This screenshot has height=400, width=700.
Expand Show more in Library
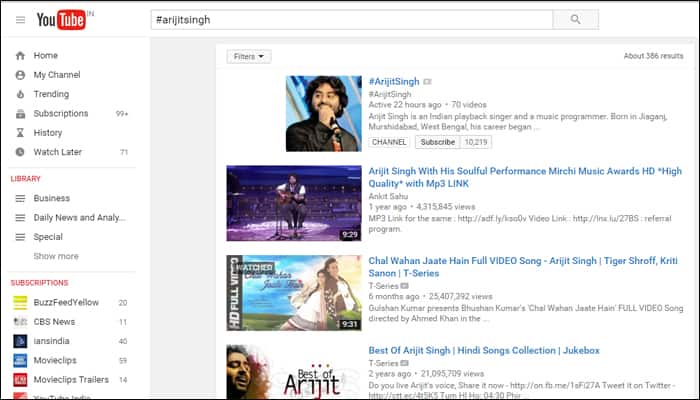[x=56, y=256]
